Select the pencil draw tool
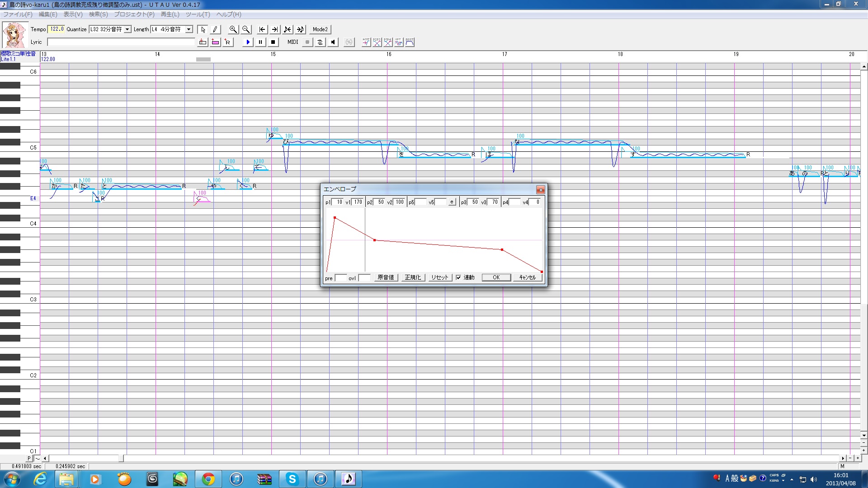868x488 pixels. coord(215,29)
